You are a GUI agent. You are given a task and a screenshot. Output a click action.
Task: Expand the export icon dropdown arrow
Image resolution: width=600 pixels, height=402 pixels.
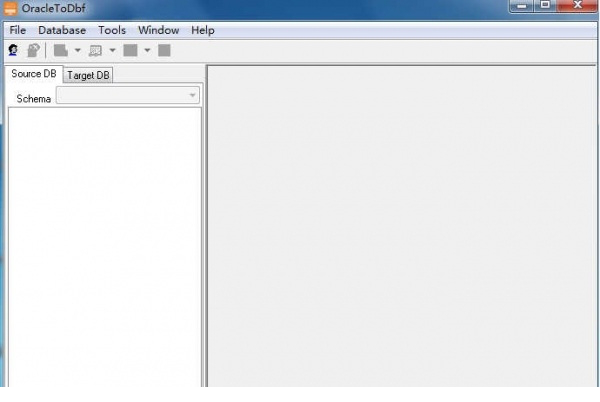click(78, 50)
